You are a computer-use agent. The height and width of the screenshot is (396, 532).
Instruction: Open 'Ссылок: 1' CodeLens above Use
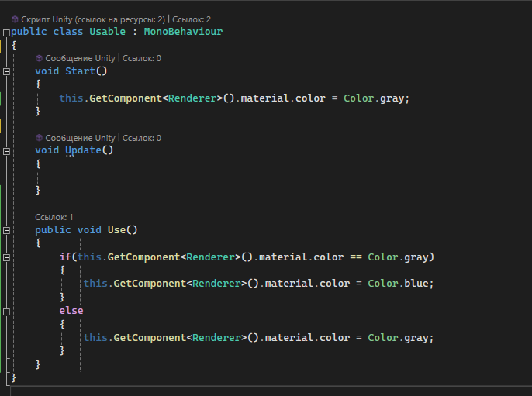tap(54, 217)
